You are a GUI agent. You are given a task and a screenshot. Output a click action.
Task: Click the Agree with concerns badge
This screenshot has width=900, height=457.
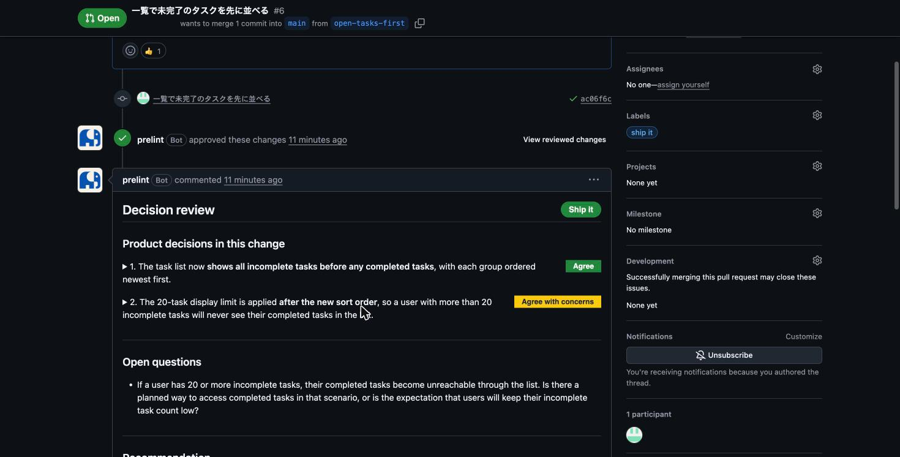[557, 302]
